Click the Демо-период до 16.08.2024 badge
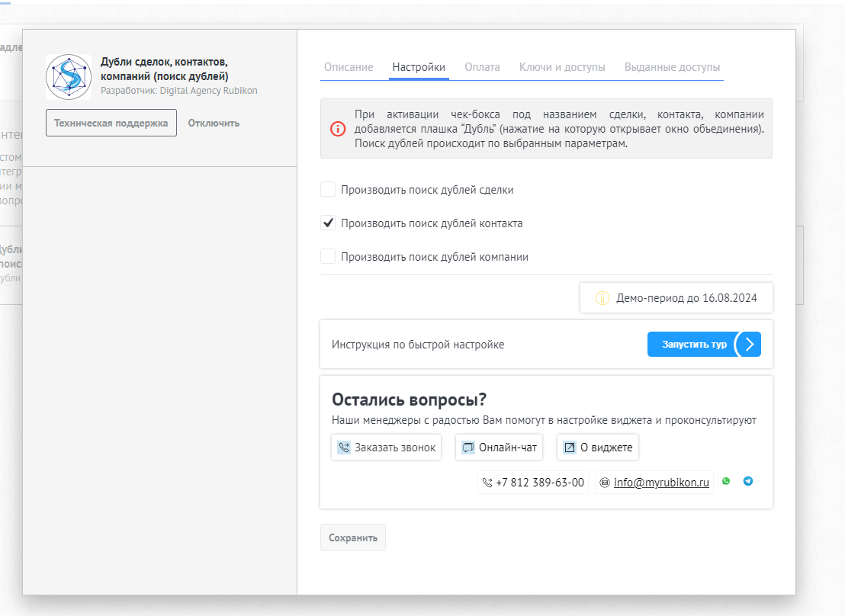 [x=676, y=298]
